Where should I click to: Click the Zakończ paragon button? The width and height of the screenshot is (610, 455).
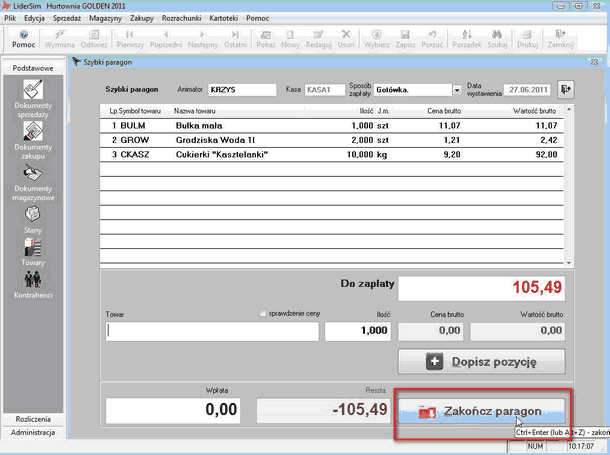click(482, 411)
